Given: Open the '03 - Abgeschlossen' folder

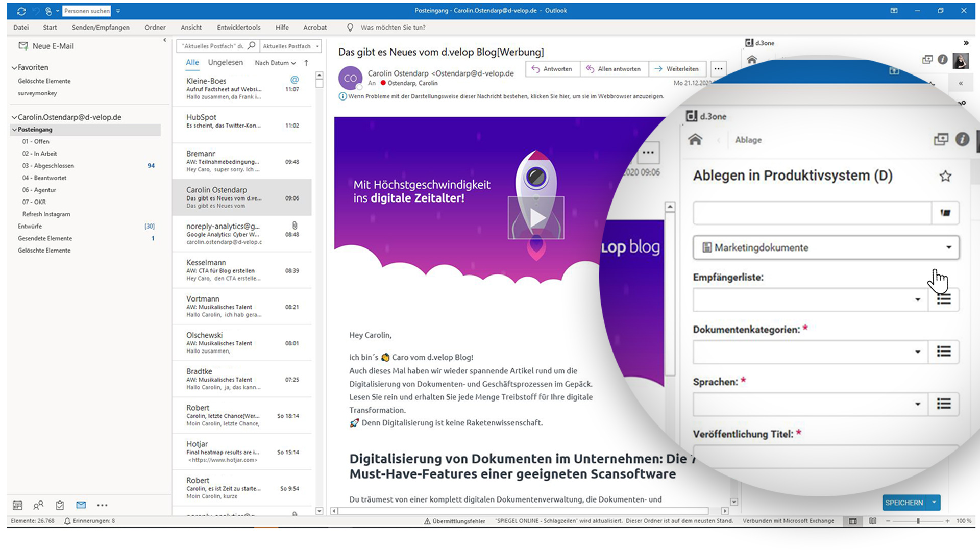Looking at the screenshot, I should tap(48, 166).
